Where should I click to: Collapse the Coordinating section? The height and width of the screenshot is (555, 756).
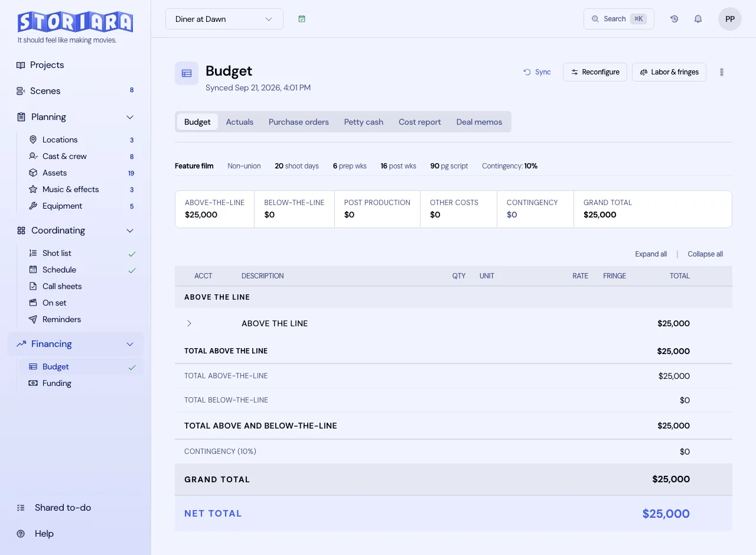tap(130, 231)
